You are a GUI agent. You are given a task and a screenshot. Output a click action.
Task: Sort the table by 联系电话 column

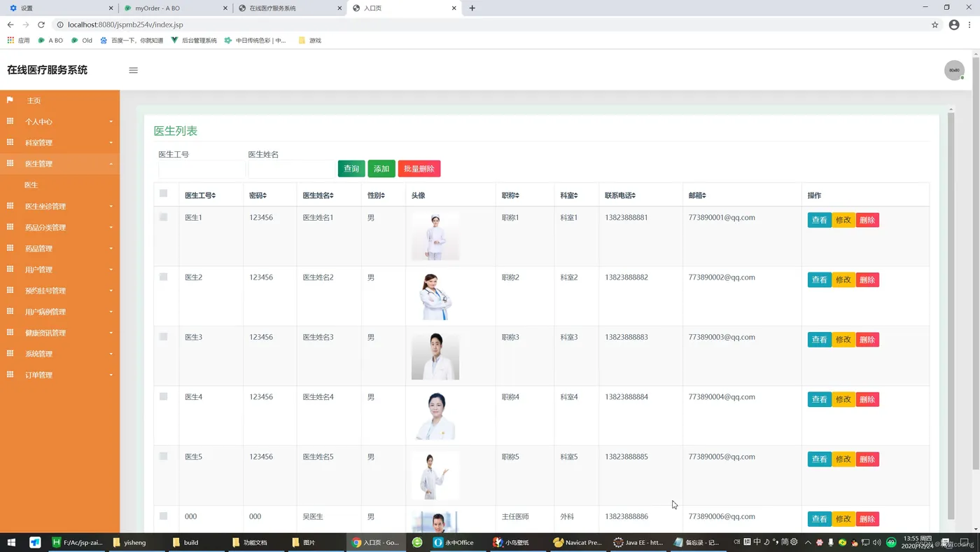click(620, 195)
